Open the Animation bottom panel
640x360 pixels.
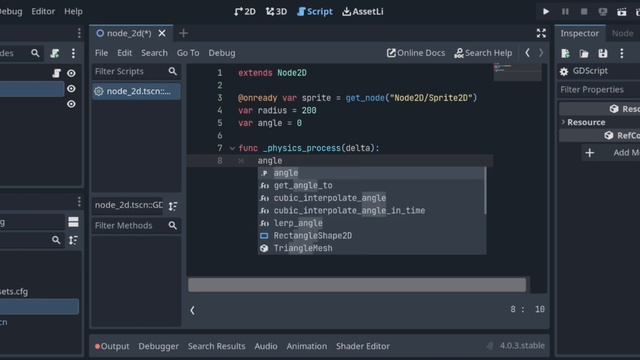[307, 346]
